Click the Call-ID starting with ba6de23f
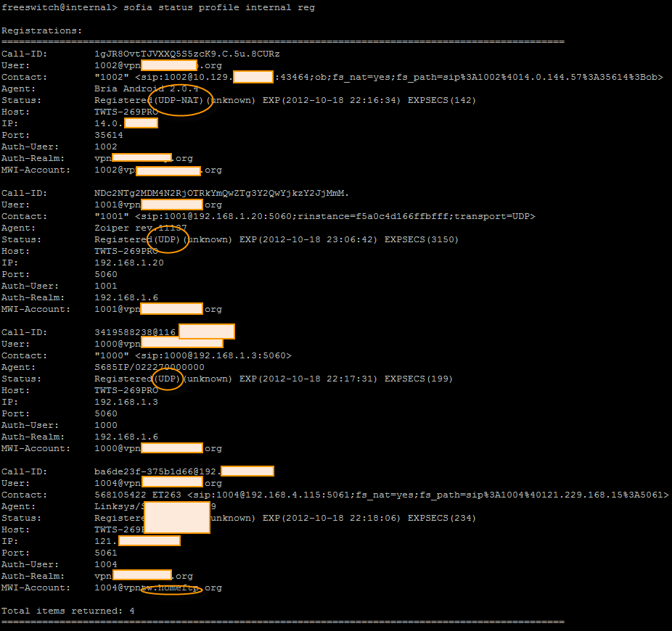Image resolution: width=672 pixels, height=631 pixels. click(x=184, y=471)
